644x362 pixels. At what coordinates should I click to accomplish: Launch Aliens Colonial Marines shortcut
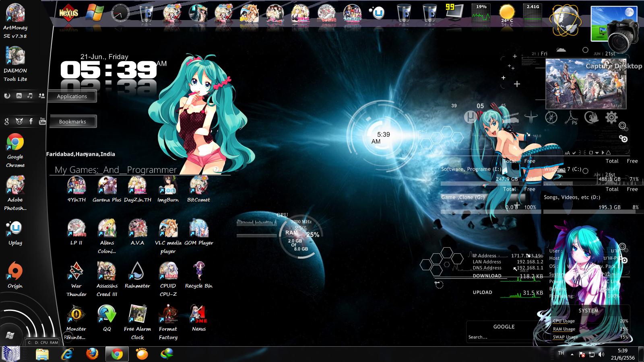click(107, 237)
